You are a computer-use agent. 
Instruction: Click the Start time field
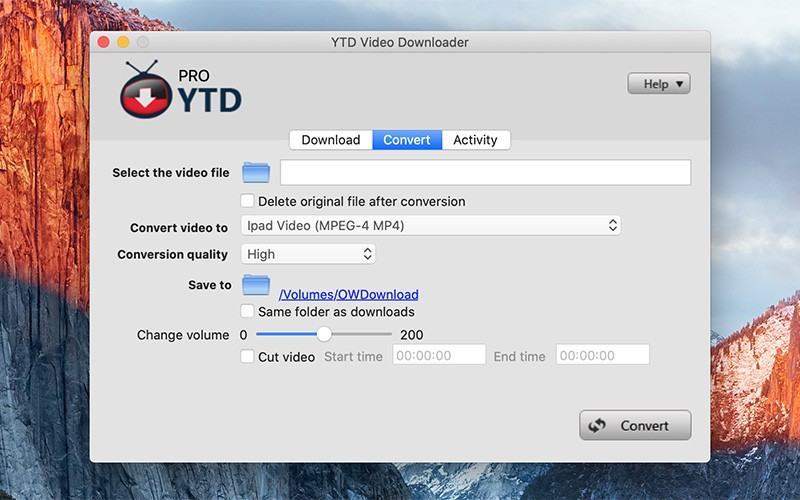point(439,355)
